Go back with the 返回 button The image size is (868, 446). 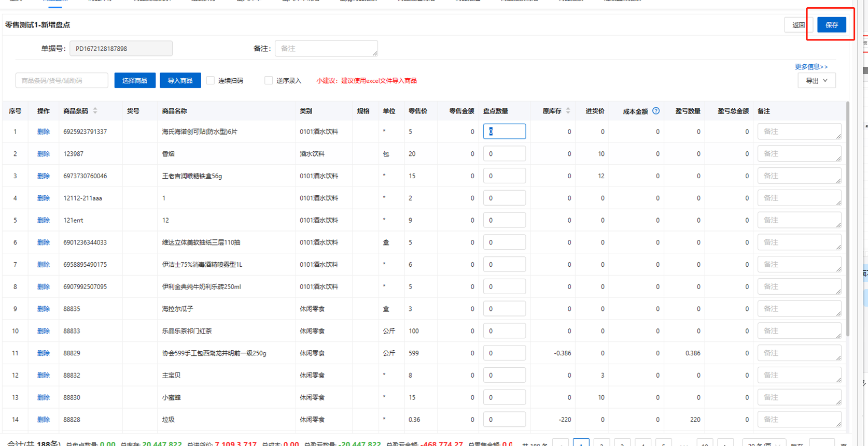coord(799,25)
